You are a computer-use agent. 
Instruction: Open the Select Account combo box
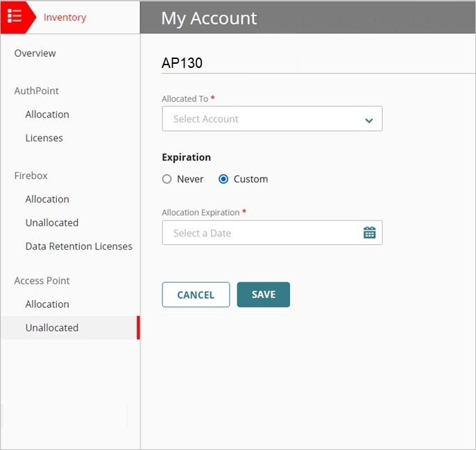tap(264, 119)
